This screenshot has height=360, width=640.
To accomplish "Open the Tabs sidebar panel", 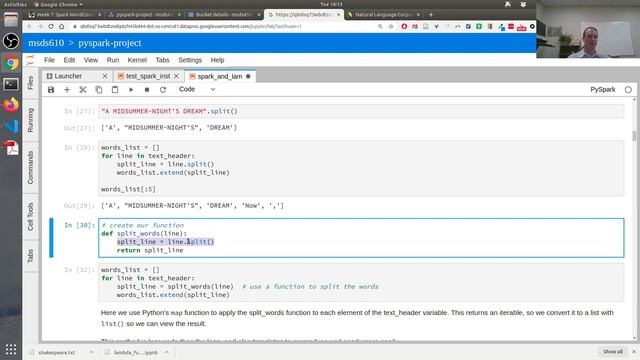I will (30, 256).
